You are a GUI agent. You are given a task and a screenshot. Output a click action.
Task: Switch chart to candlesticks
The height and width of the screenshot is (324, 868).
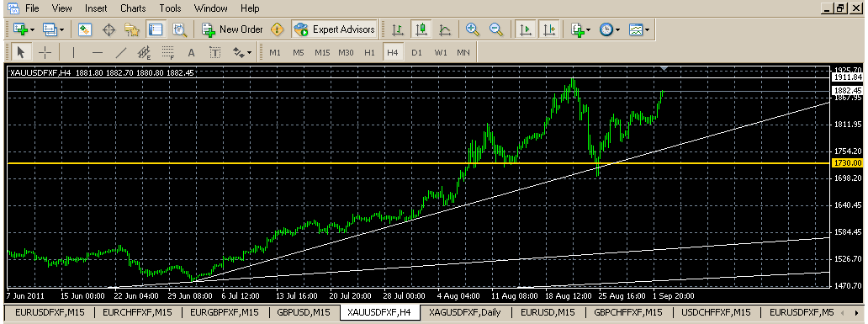421,29
